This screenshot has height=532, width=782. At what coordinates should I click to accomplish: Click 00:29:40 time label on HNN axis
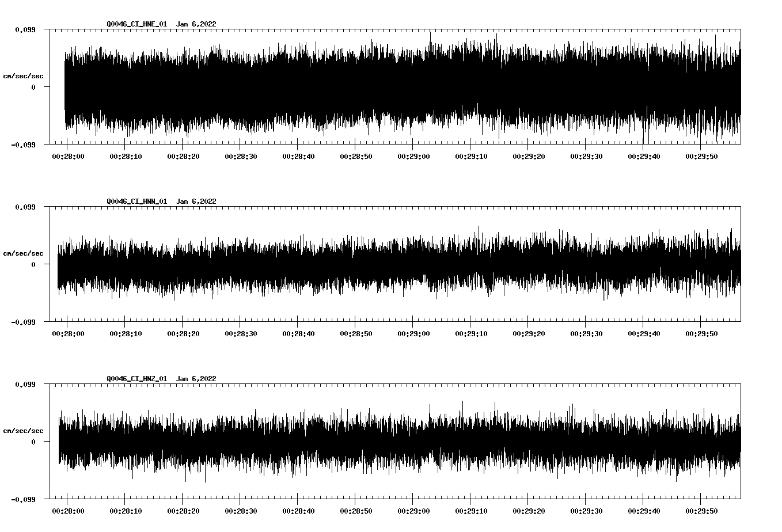coord(644,334)
